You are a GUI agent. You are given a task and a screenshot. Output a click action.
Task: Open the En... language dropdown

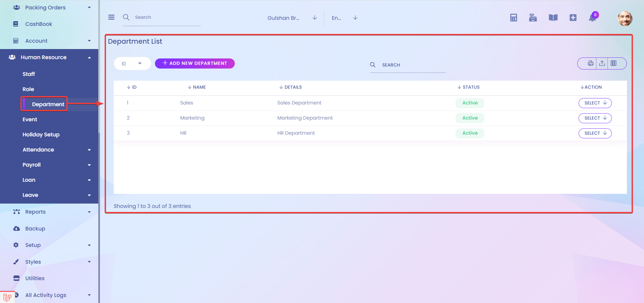[x=345, y=18]
